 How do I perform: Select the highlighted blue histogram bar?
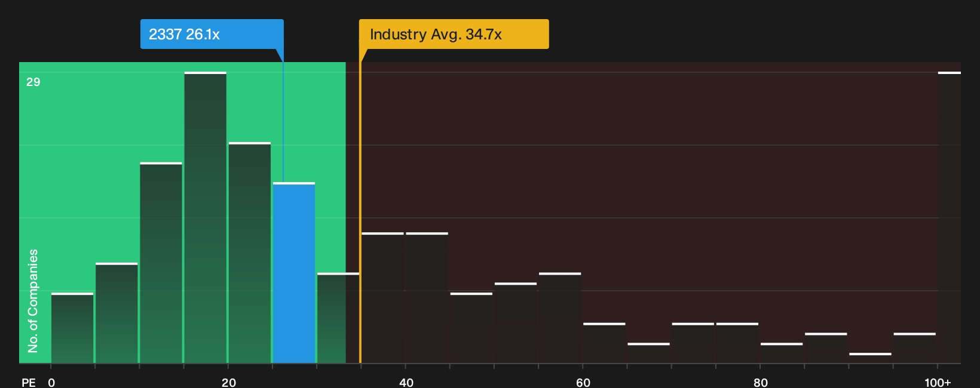(x=294, y=273)
